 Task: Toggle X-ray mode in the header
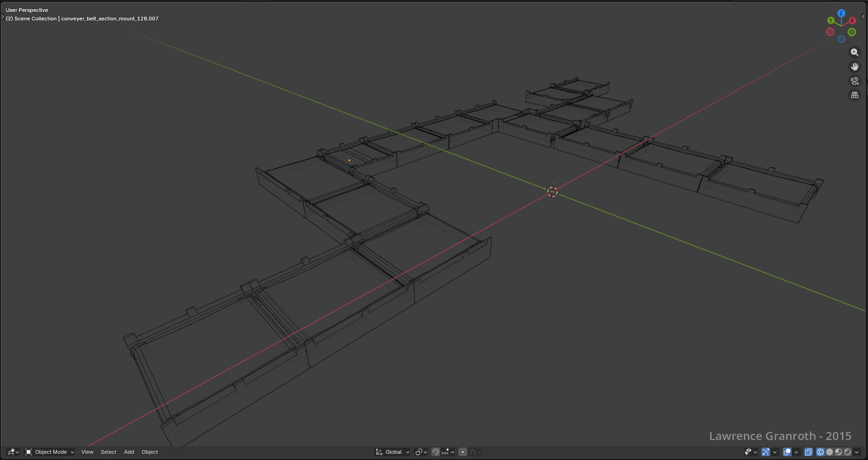[x=809, y=452]
